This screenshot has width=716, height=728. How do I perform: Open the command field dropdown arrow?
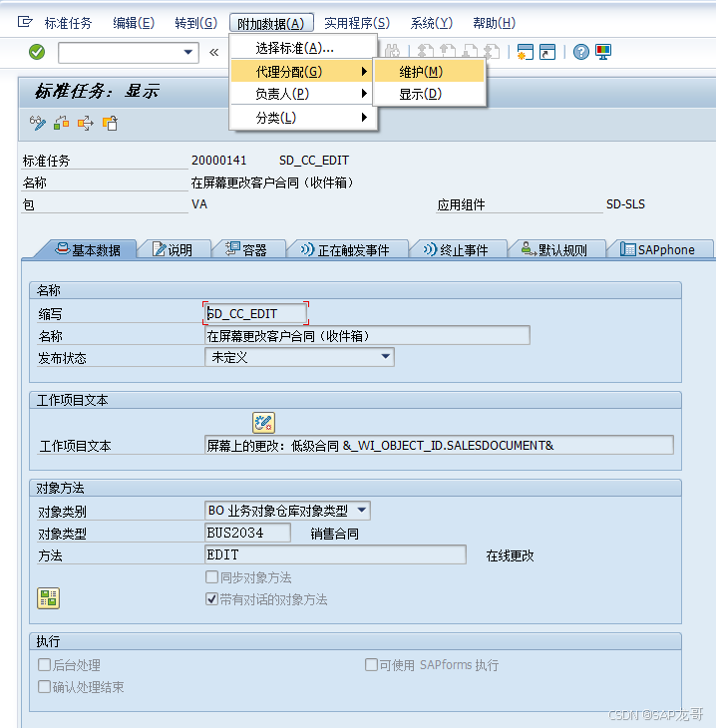pyautogui.click(x=188, y=52)
